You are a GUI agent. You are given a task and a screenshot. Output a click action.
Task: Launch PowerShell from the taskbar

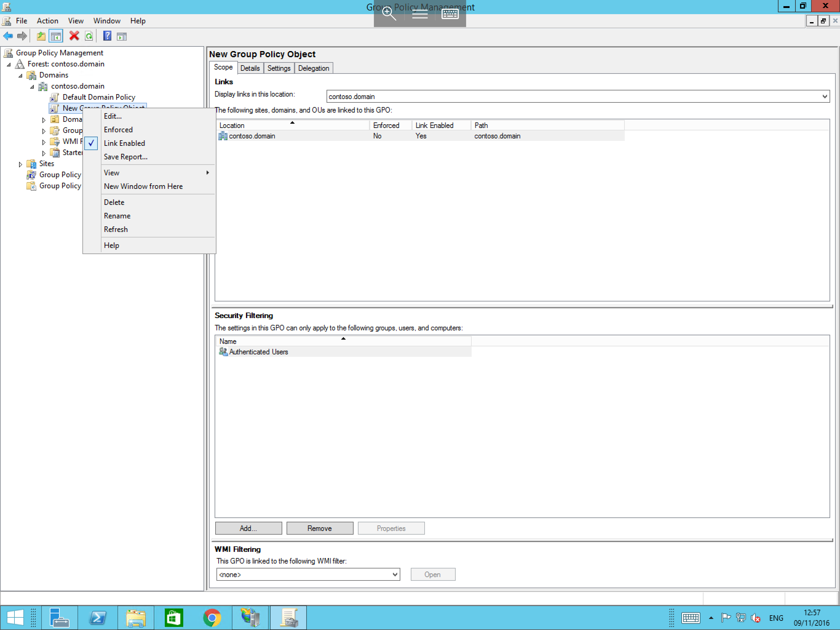click(x=98, y=618)
